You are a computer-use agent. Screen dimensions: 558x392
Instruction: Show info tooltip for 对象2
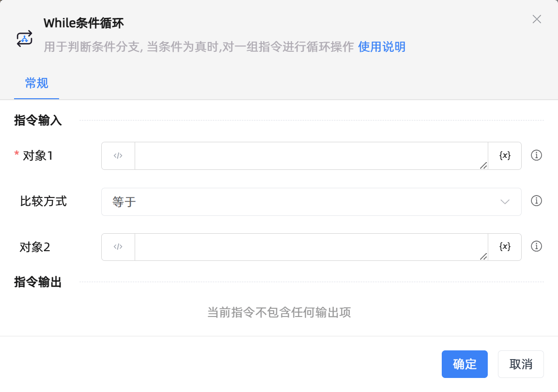(x=536, y=246)
